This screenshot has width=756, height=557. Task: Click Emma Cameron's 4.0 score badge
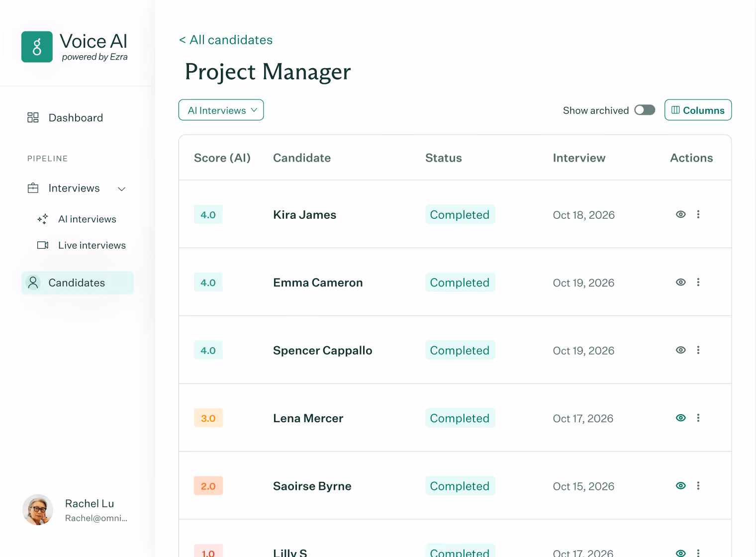(x=208, y=282)
